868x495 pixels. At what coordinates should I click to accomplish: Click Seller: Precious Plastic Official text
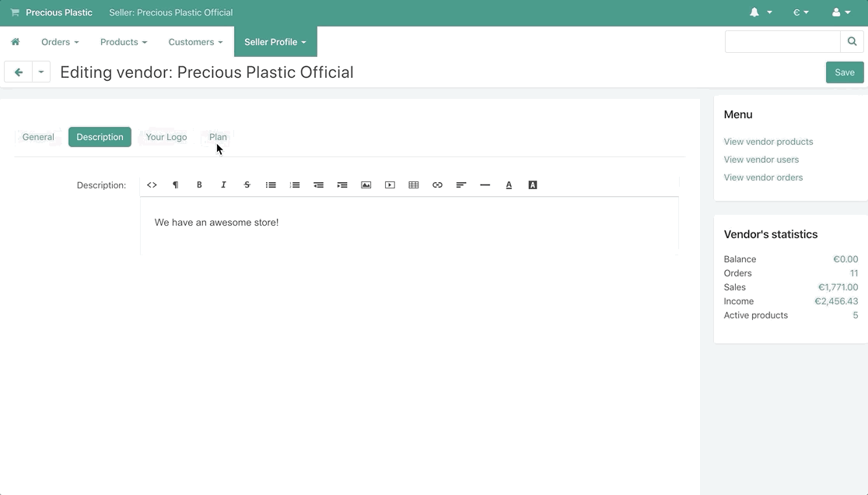[170, 12]
